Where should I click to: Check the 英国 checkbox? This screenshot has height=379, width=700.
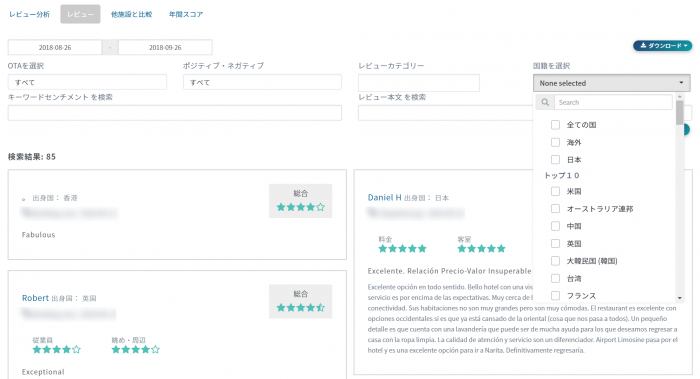click(555, 243)
